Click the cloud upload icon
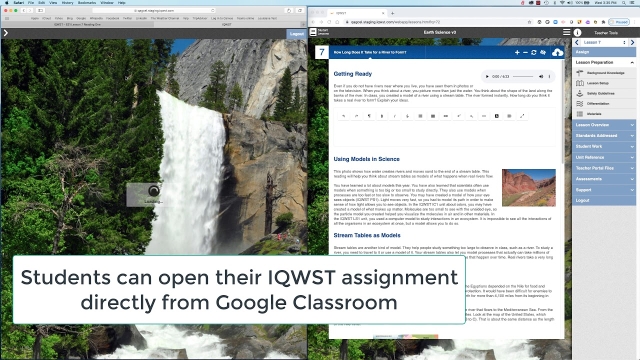The width and height of the screenshot is (640, 360). [x=557, y=52]
